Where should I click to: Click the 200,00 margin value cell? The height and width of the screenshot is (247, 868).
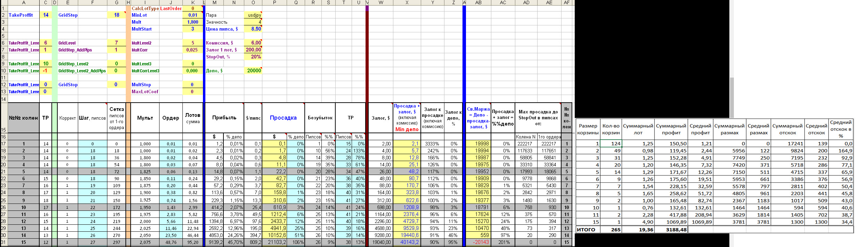pos(253,50)
